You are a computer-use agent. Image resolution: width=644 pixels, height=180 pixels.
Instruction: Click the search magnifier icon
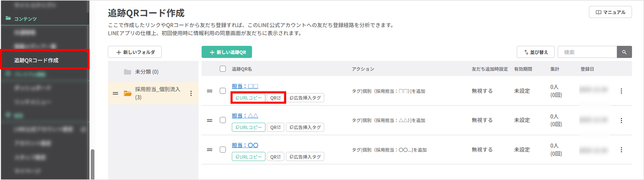pyautogui.click(x=624, y=52)
